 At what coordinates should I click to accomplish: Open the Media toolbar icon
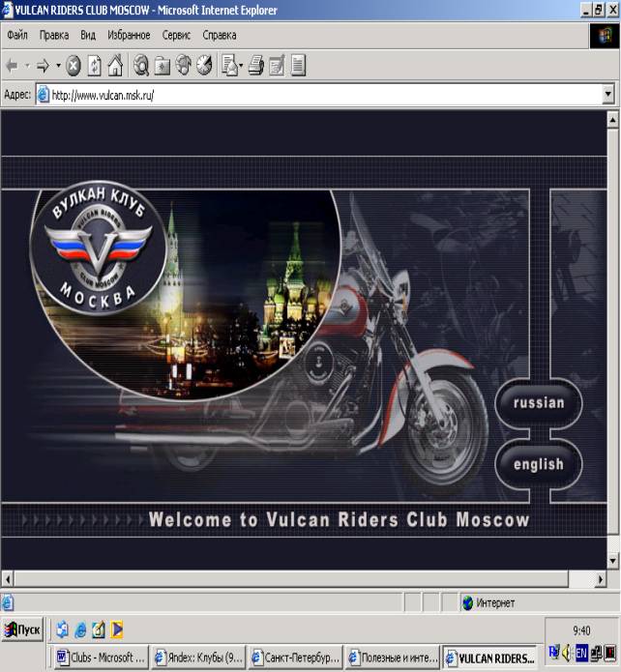coord(184,66)
